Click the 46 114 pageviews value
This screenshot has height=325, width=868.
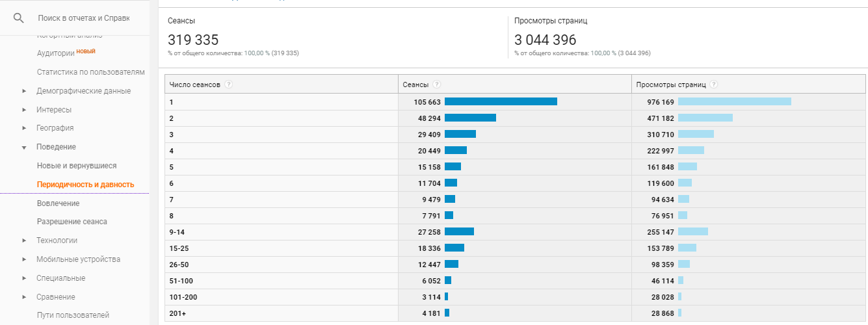pos(663,281)
